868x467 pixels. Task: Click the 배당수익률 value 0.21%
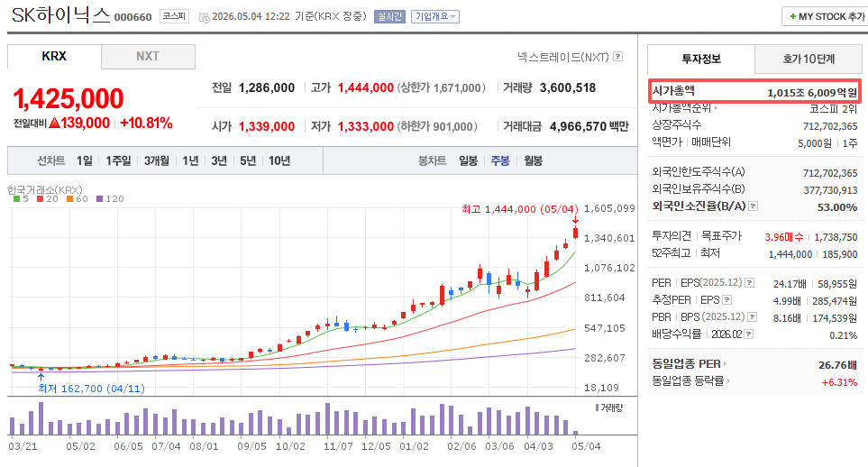pyautogui.click(x=843, y=335)
